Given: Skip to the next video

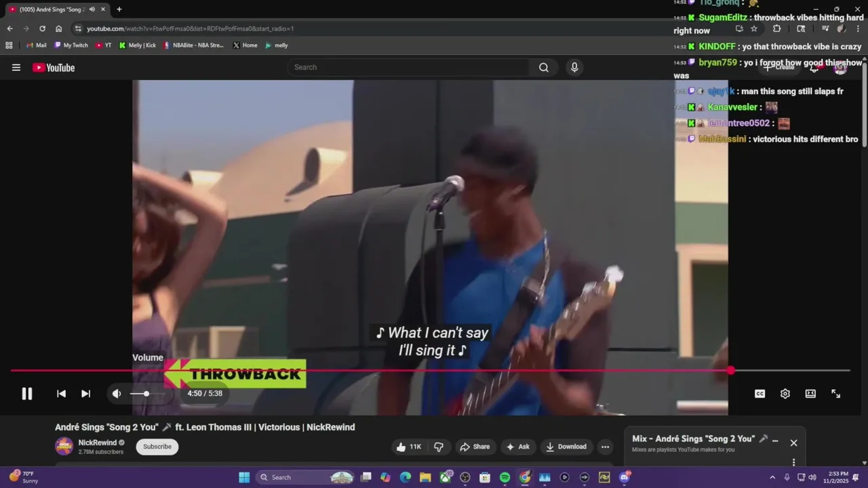Looking at the screenshot, I should [85, 393].
